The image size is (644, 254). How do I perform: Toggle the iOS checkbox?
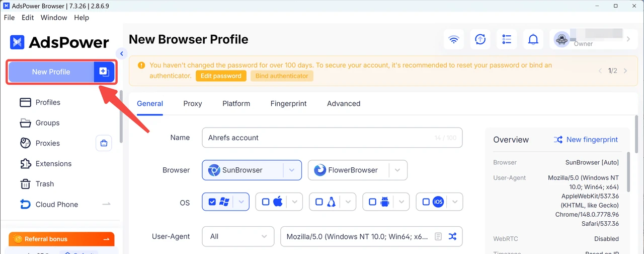(426, 202)
